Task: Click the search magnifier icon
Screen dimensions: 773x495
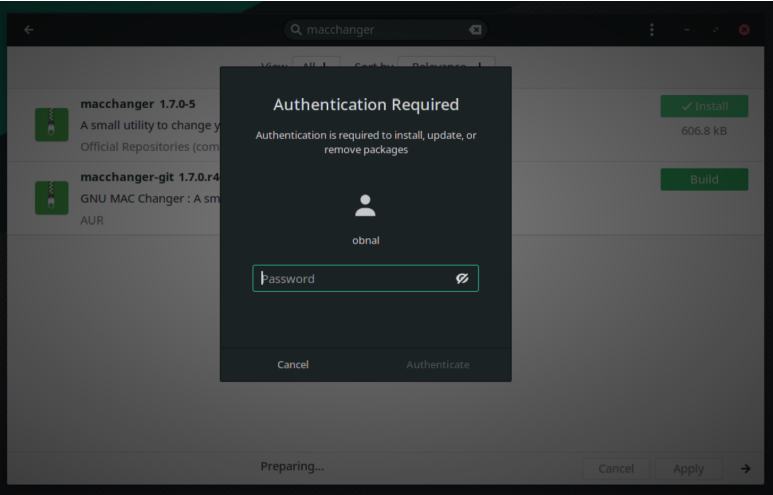Action: 296,30
